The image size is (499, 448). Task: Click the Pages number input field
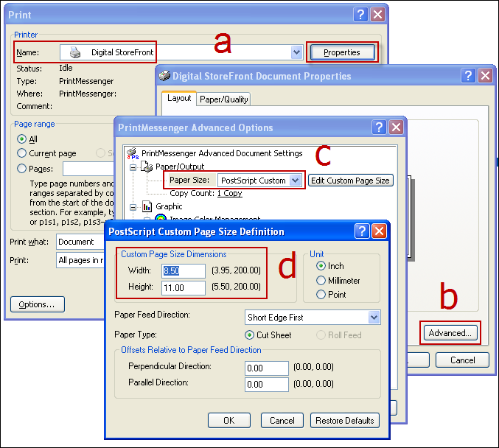88,169
